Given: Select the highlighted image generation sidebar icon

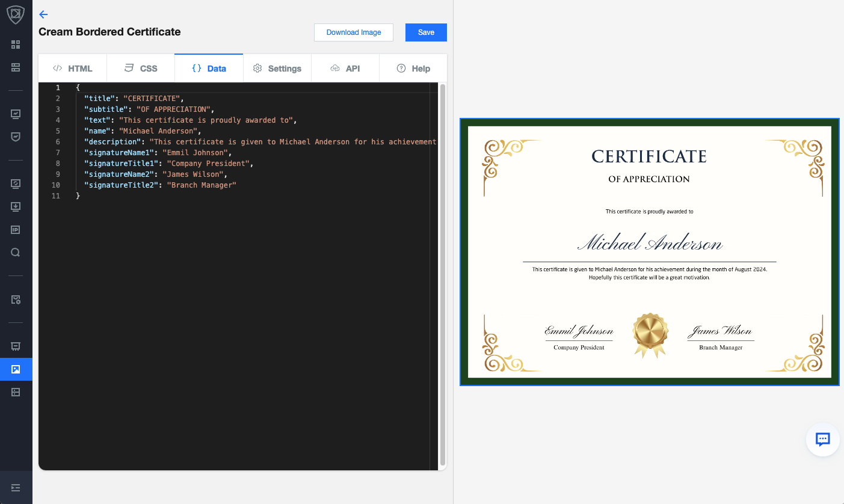Looking at the screenshot, I should pyautogui.click(x=16, y=369).
